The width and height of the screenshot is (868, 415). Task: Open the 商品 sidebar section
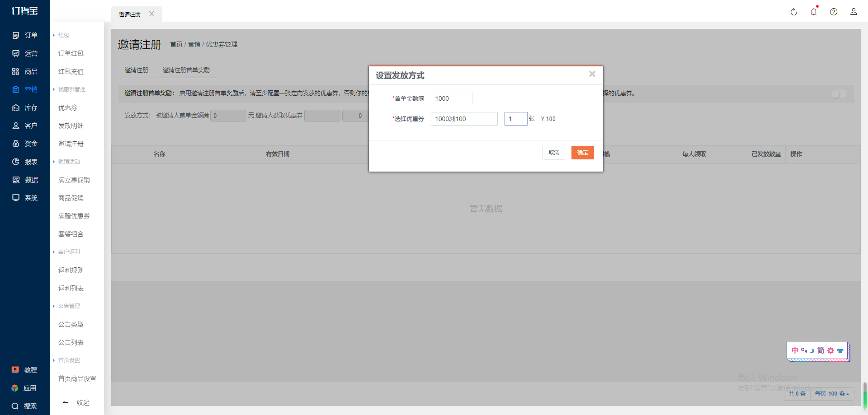click(x=25, y=71)
